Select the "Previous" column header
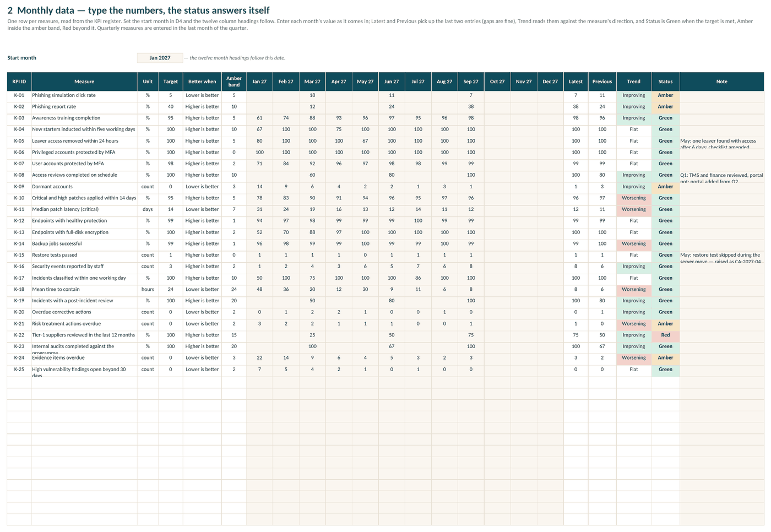The width and height of the screenshot is (771, 532). click(x=602, y=82)
